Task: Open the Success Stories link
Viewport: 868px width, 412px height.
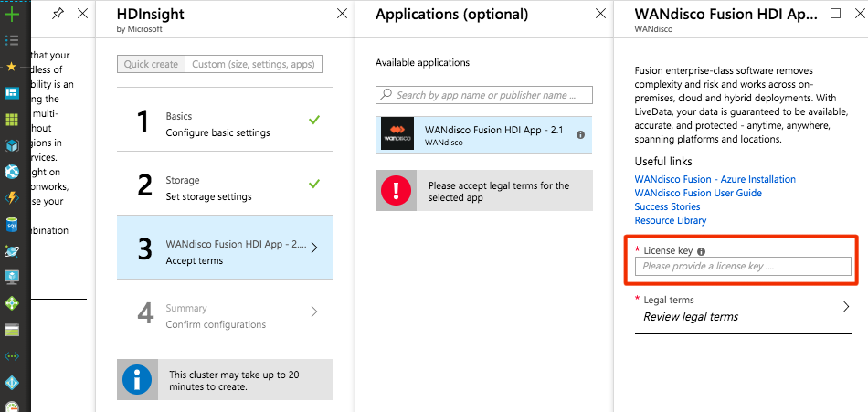Action: [x=667, y=206]
